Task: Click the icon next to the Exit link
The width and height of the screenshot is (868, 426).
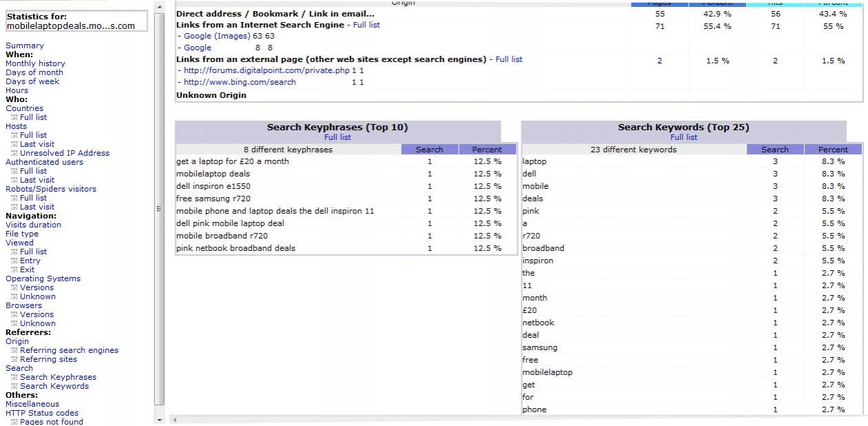Action: (14, 270)
